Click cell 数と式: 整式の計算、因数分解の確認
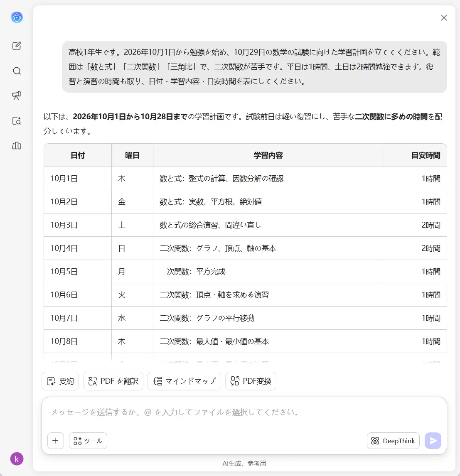Screen dimensions: 460x476 [x=268, y=179]
